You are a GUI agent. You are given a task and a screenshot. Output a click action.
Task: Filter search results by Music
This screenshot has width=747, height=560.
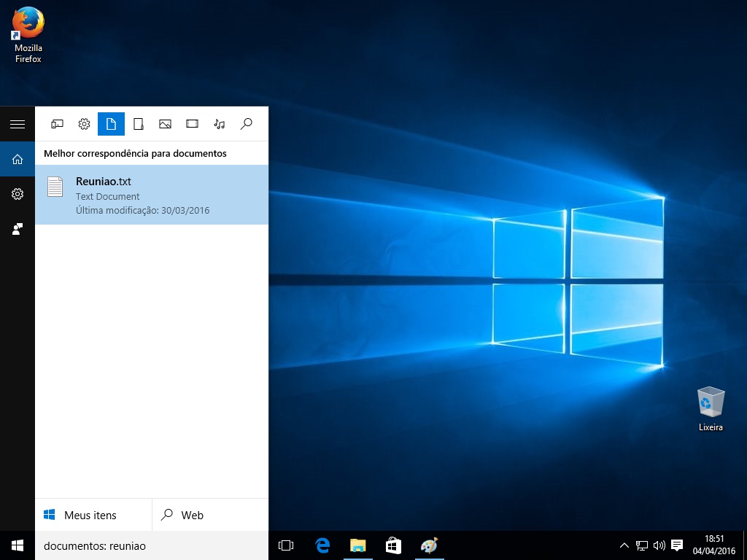click(x=219, y=124)
